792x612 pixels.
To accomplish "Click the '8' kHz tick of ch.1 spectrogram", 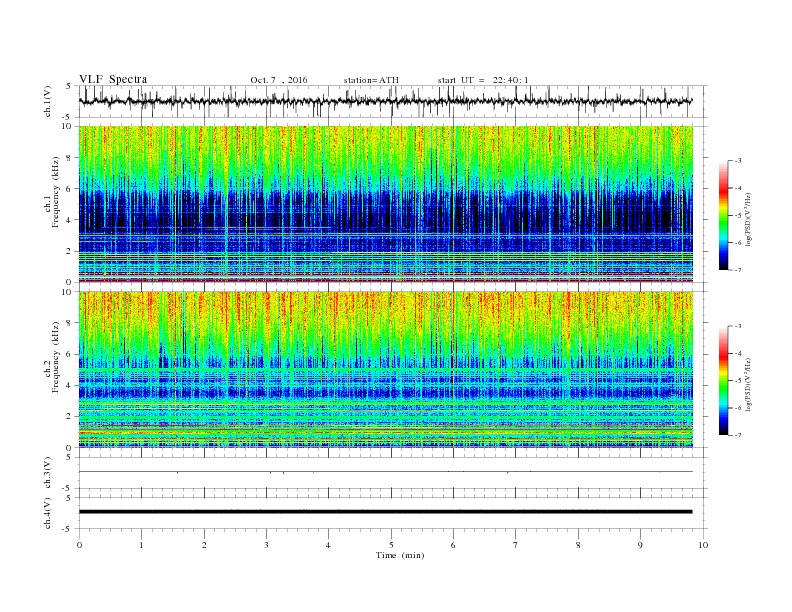I will [70, 158].
